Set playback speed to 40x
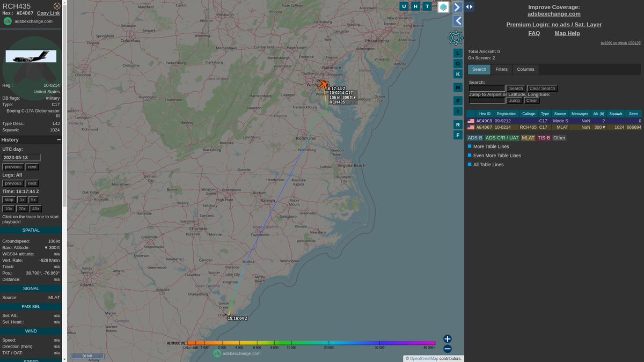This screenshot has height=362, width=644. (35, 209)
